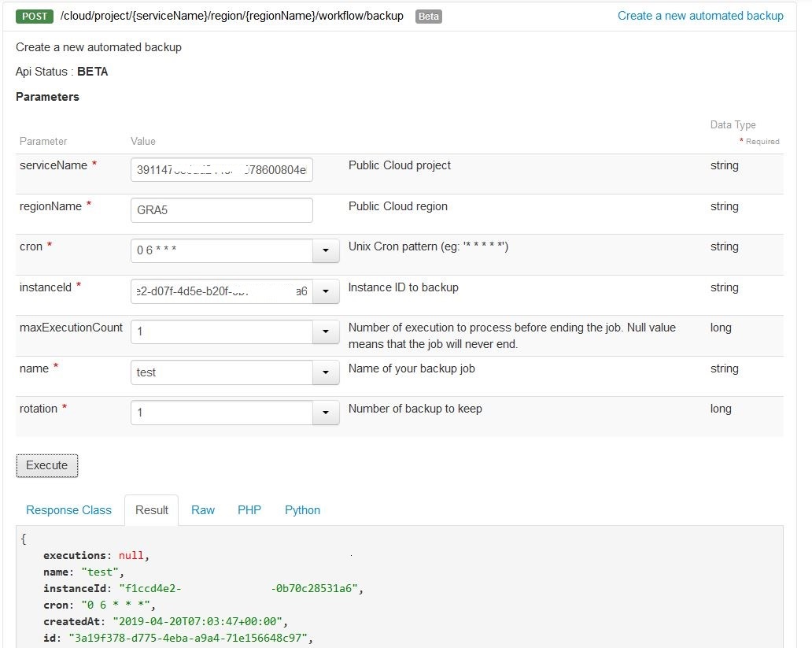
Task: Click the instanceId value text field
Action: (x=222, y=291)
